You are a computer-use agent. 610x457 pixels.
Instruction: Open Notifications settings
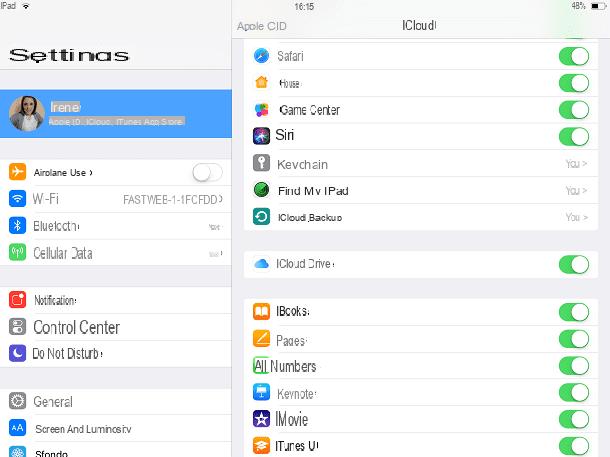(116, 300)
